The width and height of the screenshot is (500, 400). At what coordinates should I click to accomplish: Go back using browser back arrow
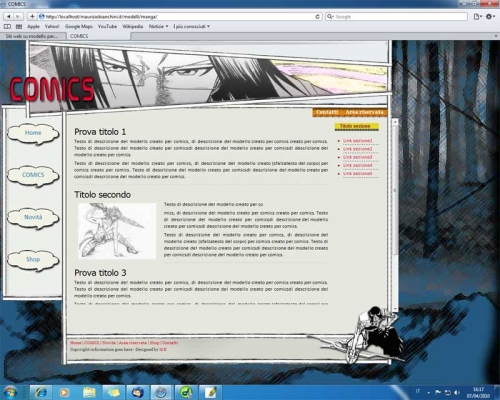9,16
